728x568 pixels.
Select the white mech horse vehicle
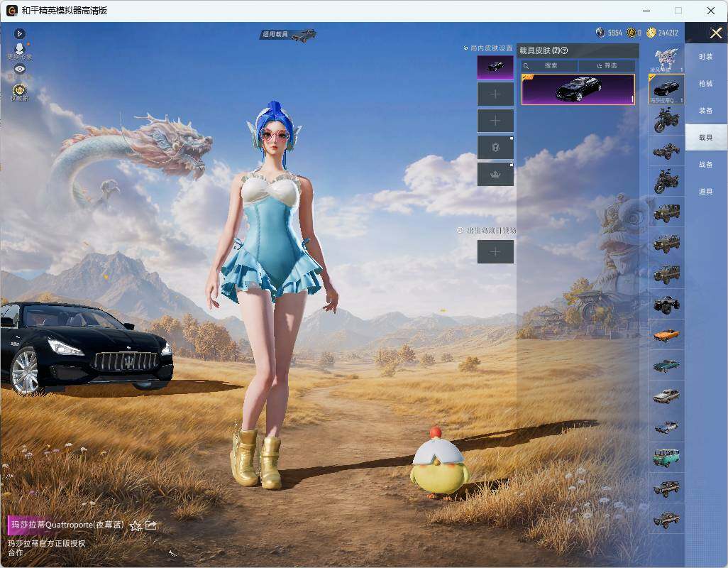click(x=666, y=60)
